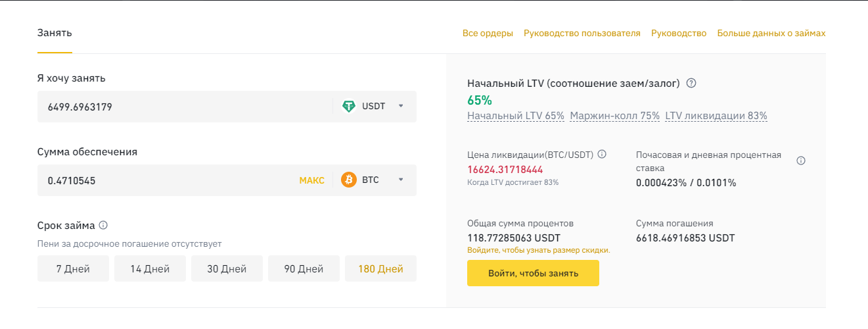The height and width of the screenshot is (329, 868).
Task: Switch to the Занять tab
Action: [x=55, y=33]
